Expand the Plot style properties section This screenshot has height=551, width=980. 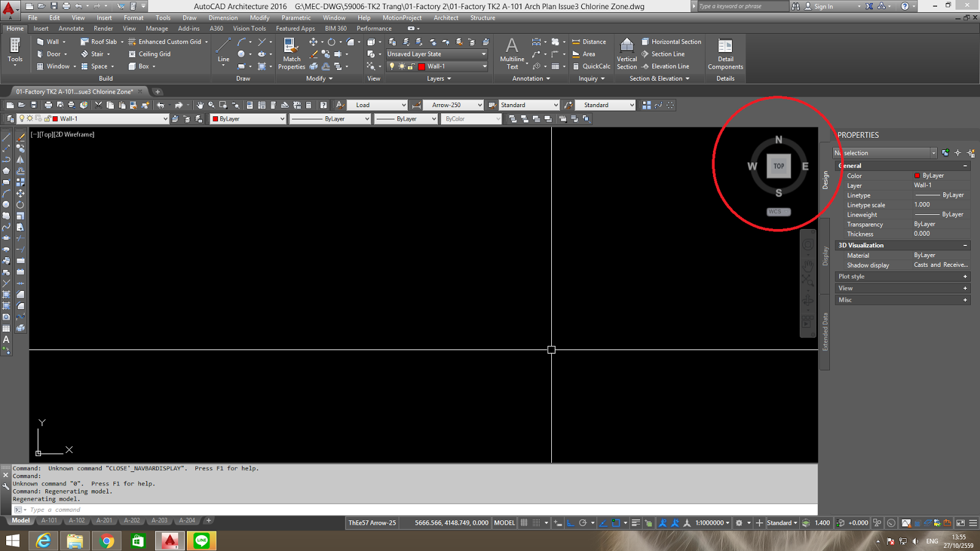pyautogui.click(x=965, y=276)
